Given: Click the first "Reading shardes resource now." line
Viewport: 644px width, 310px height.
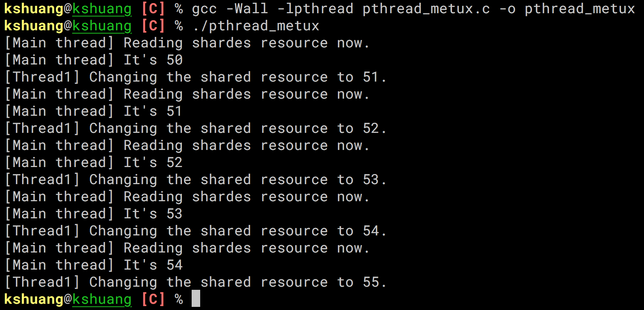Looking at the screenshot, I should coord(187,43).
